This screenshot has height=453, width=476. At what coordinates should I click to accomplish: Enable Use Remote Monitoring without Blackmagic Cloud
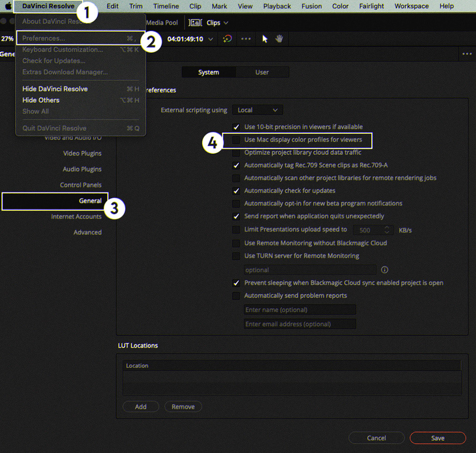(236, 243)
